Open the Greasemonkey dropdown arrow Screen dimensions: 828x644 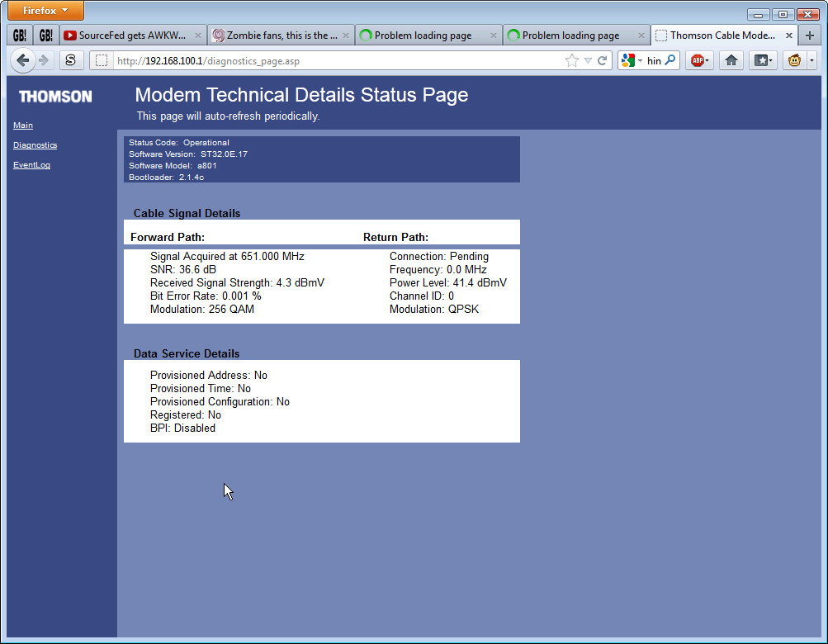pos(812,61)
